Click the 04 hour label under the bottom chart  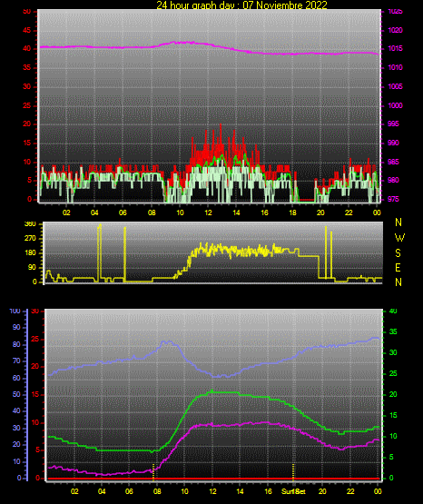coord(102,491)
